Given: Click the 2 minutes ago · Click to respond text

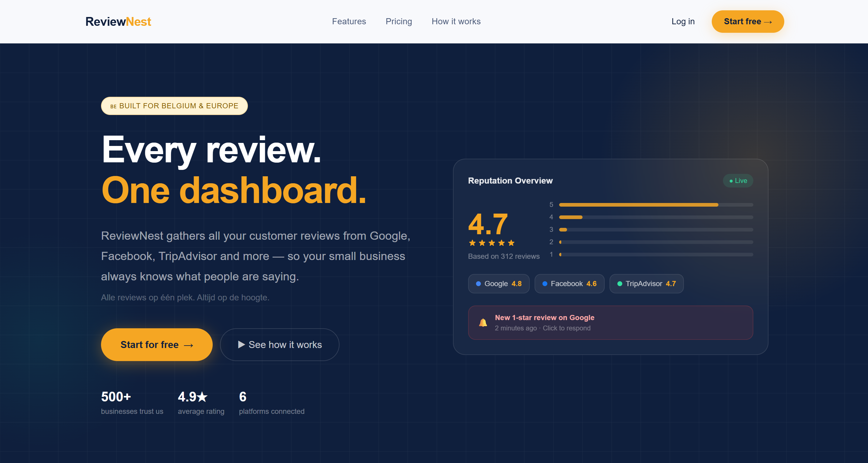Looking at the screenshot, I should [542, 328].
